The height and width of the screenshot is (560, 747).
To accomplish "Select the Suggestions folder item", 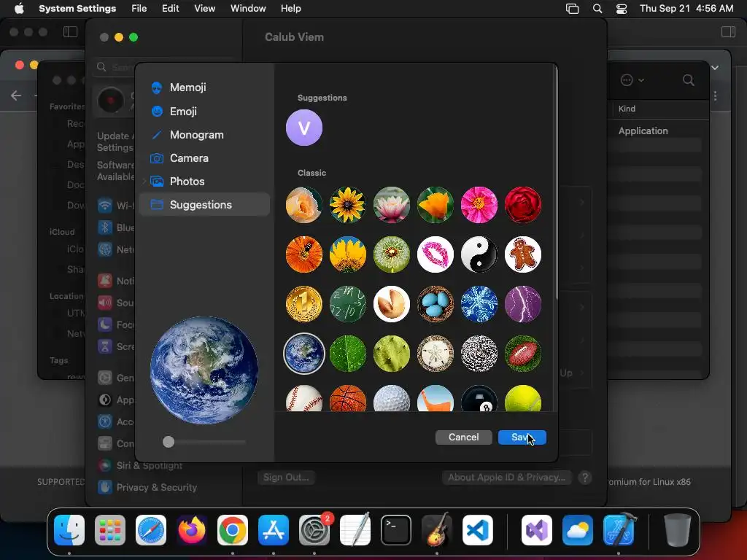I will (x=205, y=205).
